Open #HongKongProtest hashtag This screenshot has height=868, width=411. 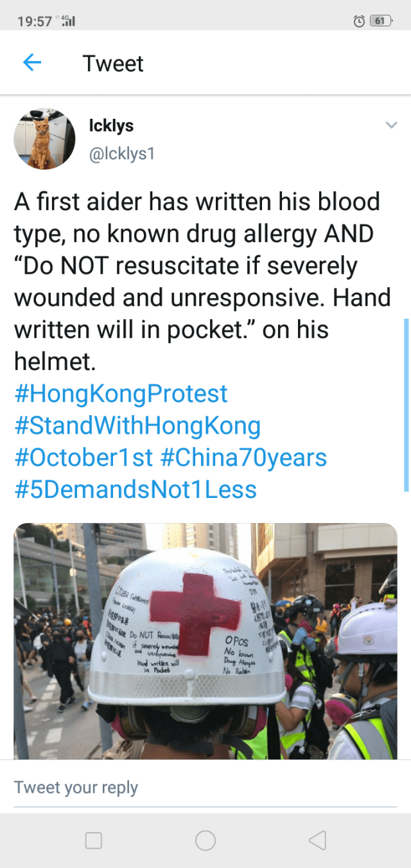click(121, 393)
